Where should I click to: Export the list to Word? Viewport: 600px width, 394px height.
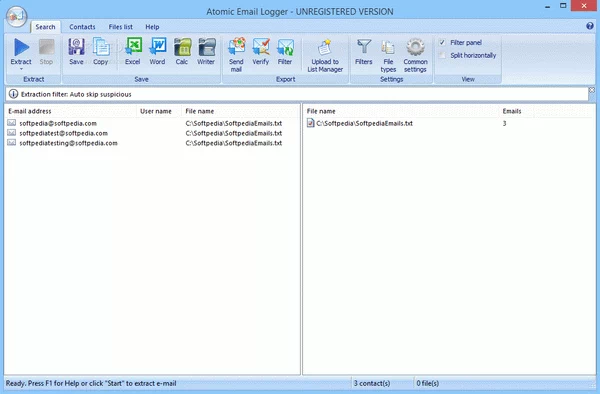pos(157,52)
